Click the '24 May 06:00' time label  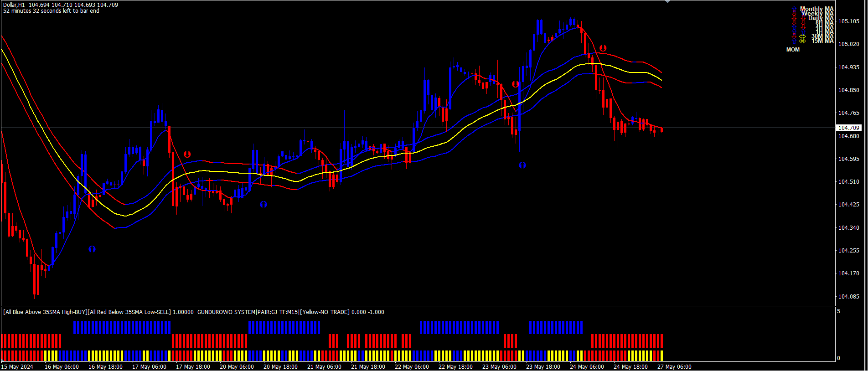(587, 367)
